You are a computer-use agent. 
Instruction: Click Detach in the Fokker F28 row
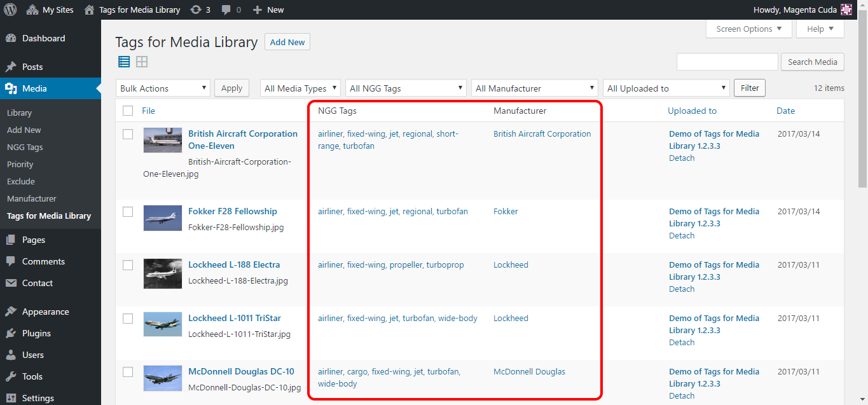click(682, 235)
